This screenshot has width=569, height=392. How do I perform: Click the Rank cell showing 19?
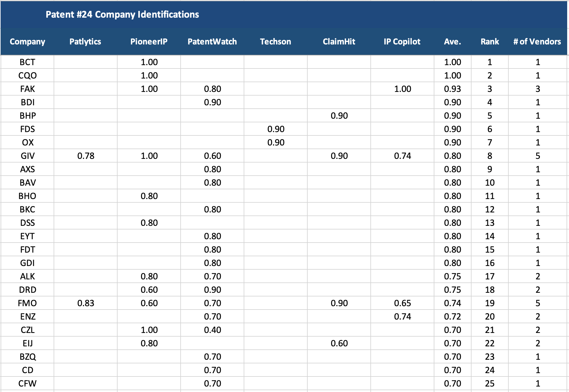[490, 303]
